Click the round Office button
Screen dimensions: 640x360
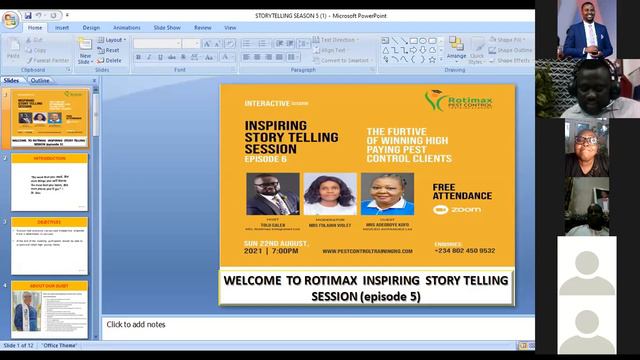(x=10, y=19)
